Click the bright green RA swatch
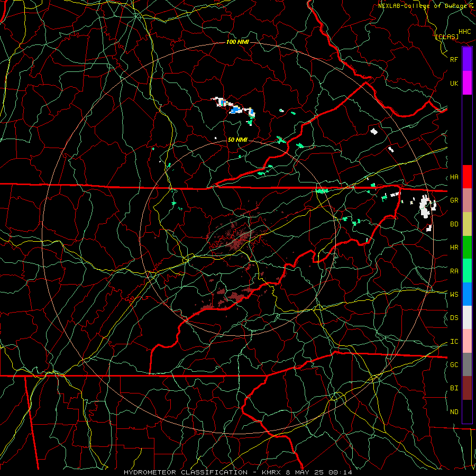This screenshot has height=476, width=476. [x=467, y=271]
